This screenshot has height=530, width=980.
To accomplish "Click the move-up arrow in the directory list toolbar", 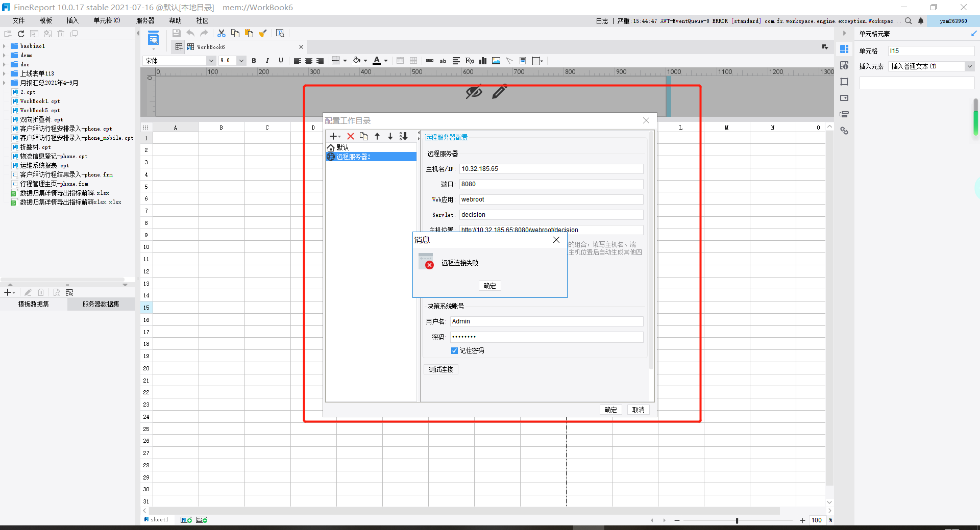I will [x=377, y=136].
